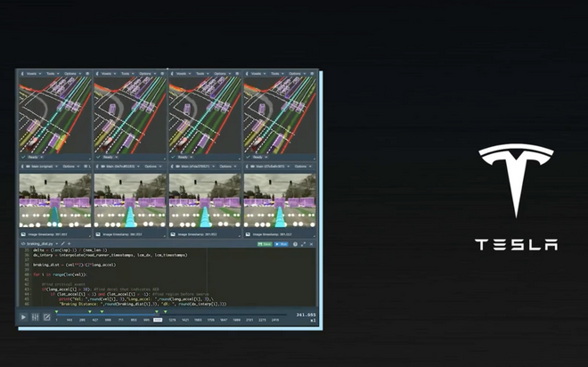Open Options in the second camera panel

(152, 167)
